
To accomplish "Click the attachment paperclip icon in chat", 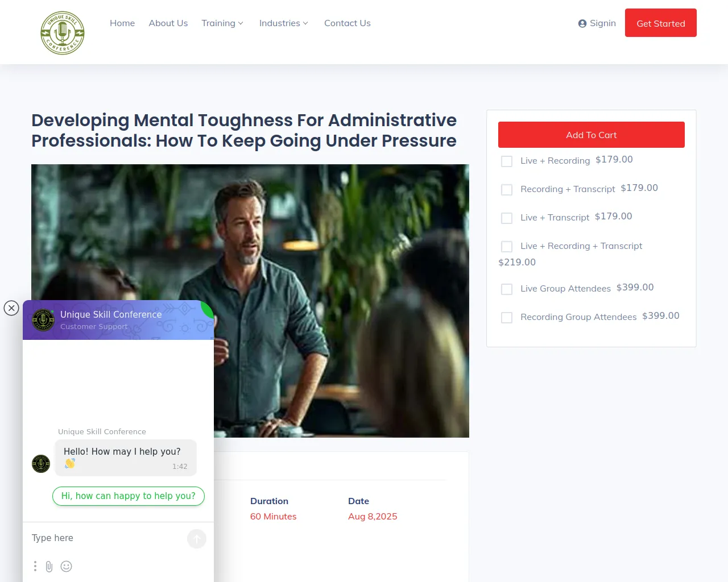I will tap(49, 566).
